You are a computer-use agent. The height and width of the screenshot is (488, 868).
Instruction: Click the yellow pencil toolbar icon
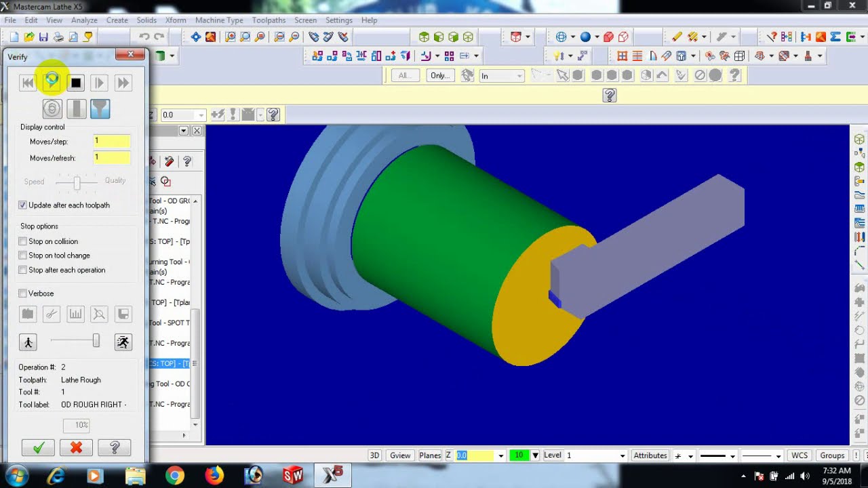tap(677, 37)
